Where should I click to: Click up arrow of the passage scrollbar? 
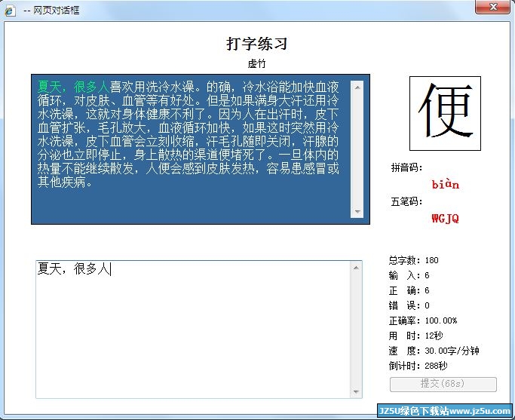tap(357, 87)
